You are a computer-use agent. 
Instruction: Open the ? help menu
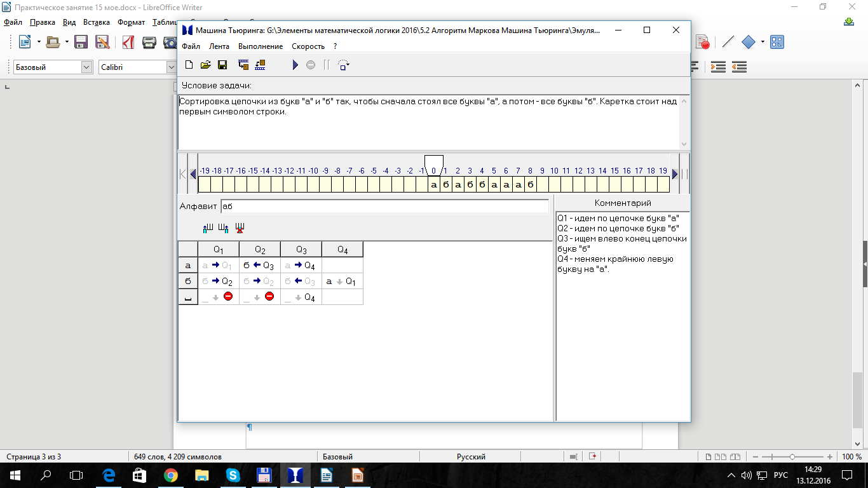coord(336,46)
